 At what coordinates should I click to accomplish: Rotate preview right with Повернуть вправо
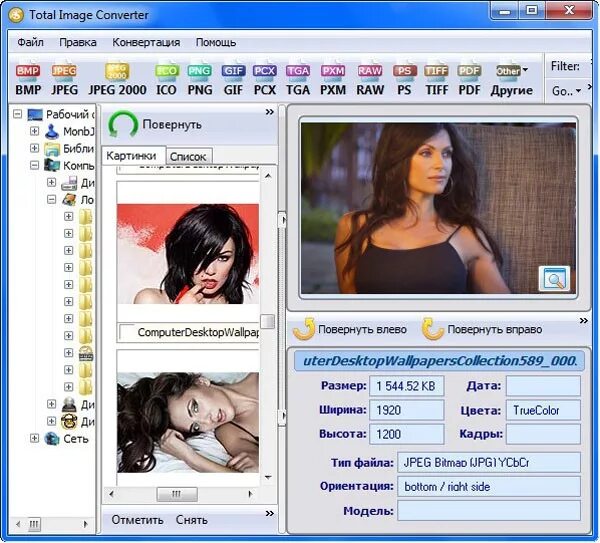tap(482, 329)
